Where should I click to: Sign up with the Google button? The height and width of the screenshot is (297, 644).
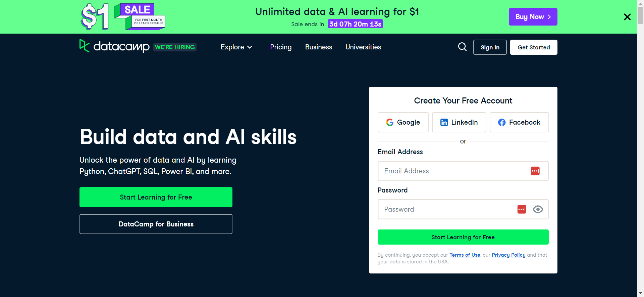coord(403,122)
